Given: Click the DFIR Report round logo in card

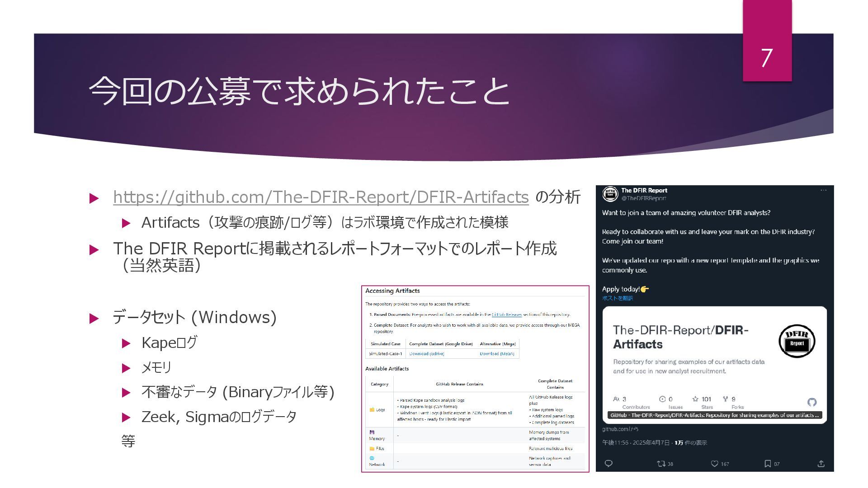Looking at the screenshot, I should [x=797, y=341].
